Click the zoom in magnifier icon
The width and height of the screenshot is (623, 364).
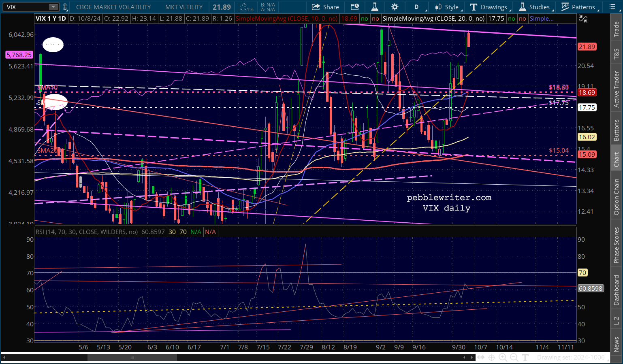click(503, 357)
